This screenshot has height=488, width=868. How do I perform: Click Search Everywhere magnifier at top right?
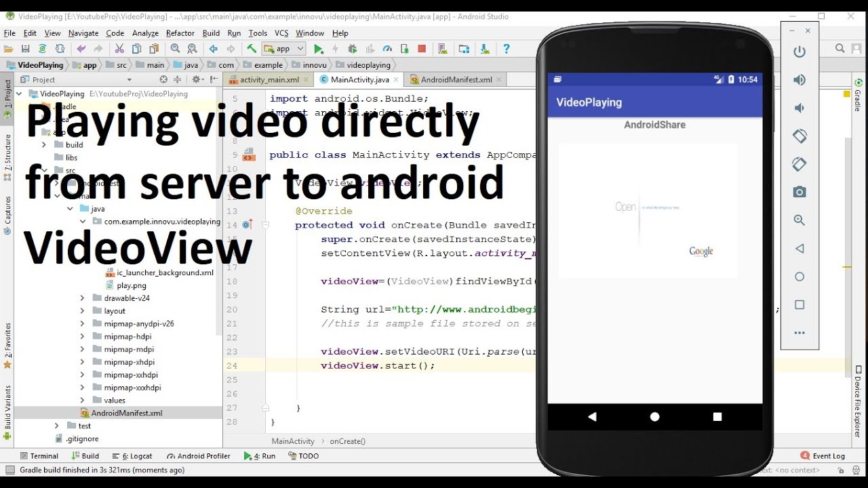[x=840, y=48]
